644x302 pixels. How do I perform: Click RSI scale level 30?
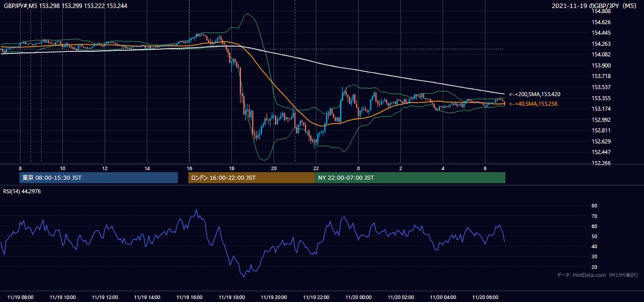[594, 257]
